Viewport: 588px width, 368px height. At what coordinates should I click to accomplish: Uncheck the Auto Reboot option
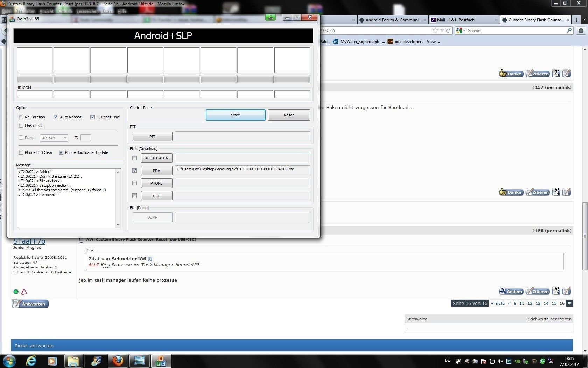pos(56,117)
